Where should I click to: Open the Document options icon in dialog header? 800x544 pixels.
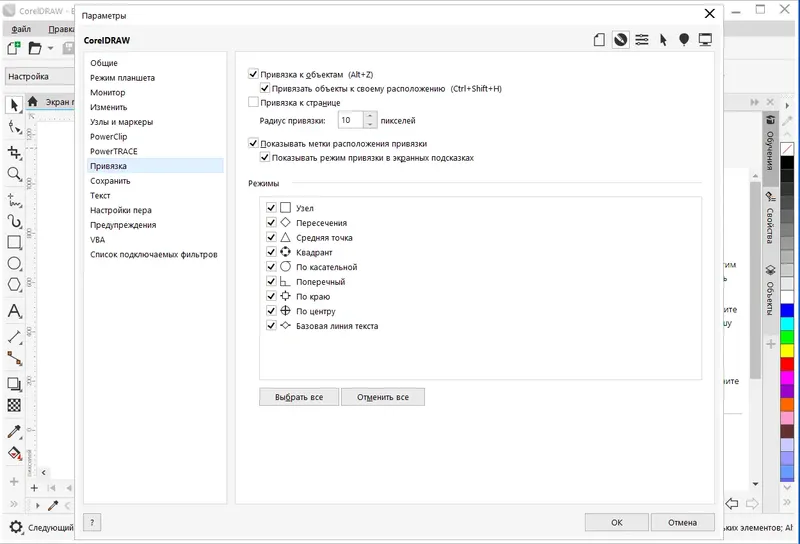coord(599,40)
